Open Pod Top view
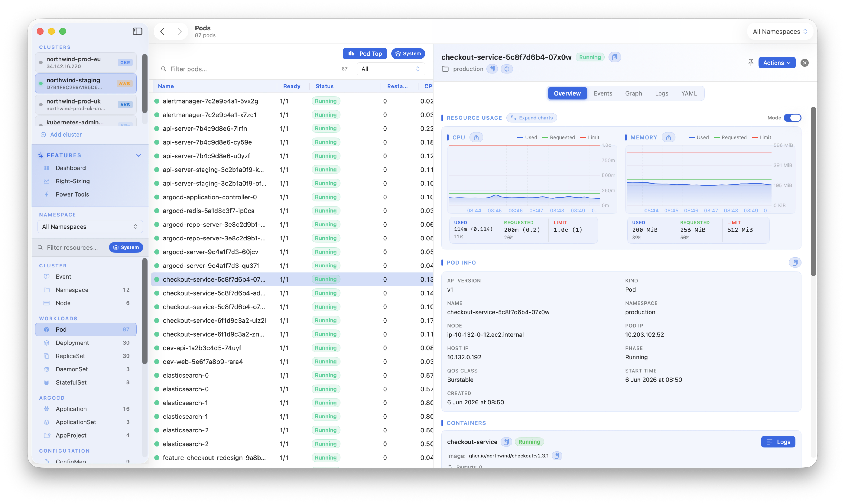 click(365, 54)
